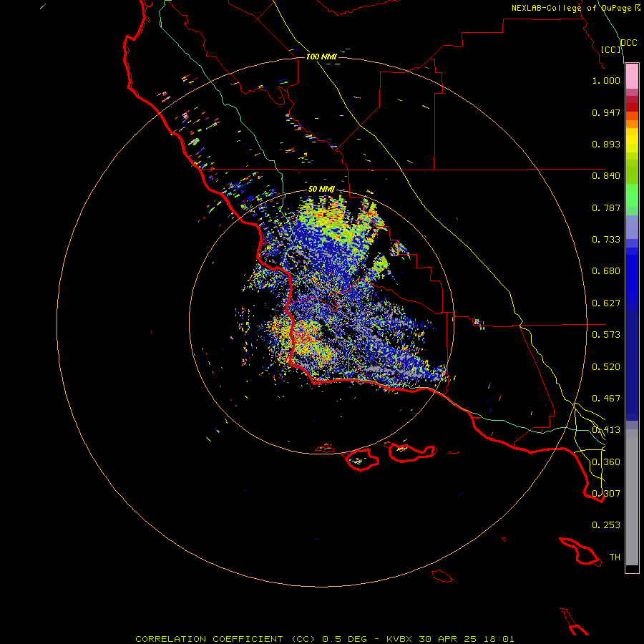Click the DCC label above the color scale

[x=629, y=43]
